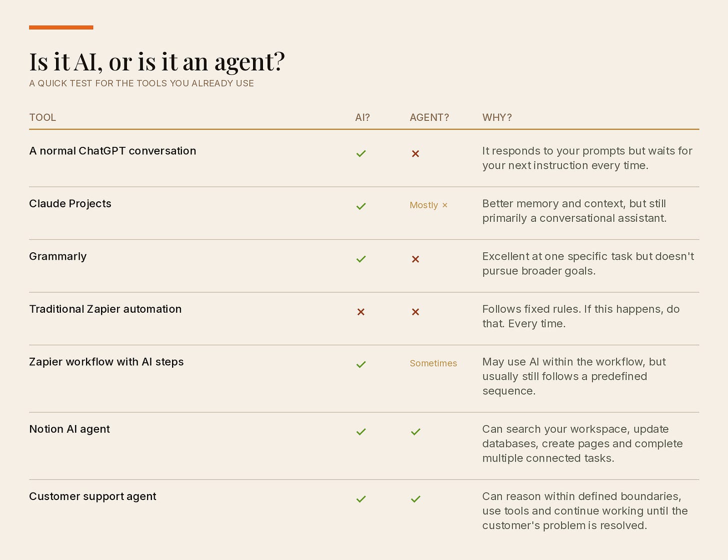Click the WHY? column header
This screenshot has height=560, width=728.
click(497, 117)
